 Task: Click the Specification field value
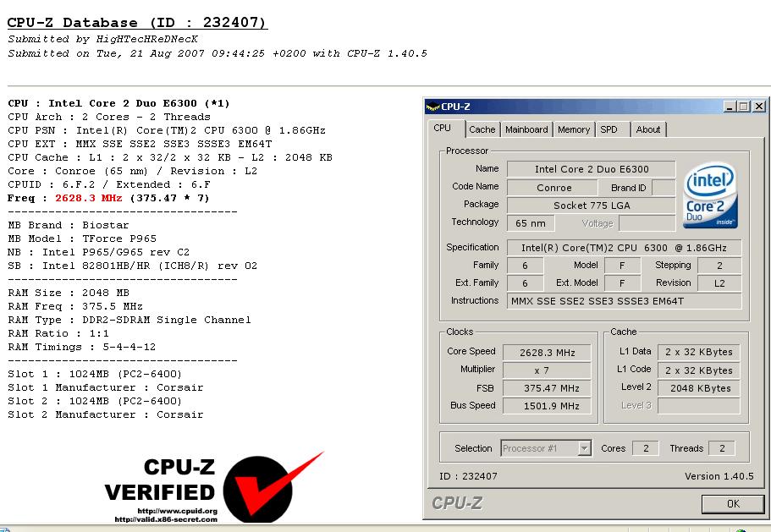(x=624, y=248)
